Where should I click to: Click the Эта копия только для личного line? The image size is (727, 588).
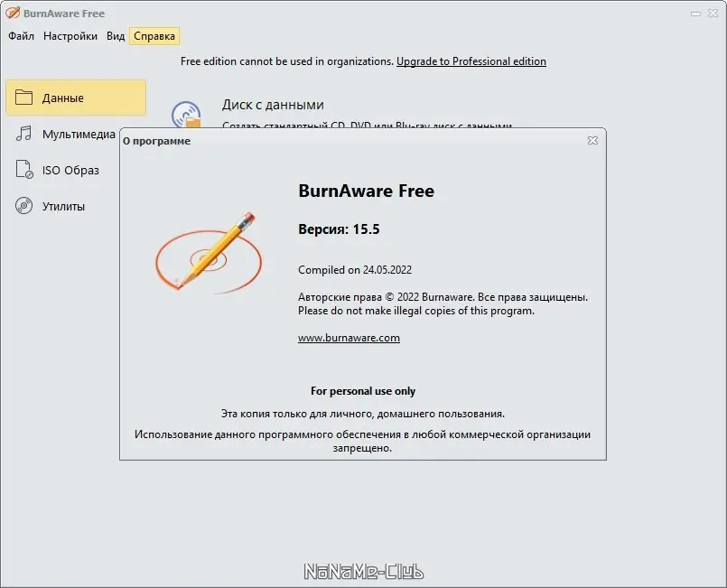(362, 414)
